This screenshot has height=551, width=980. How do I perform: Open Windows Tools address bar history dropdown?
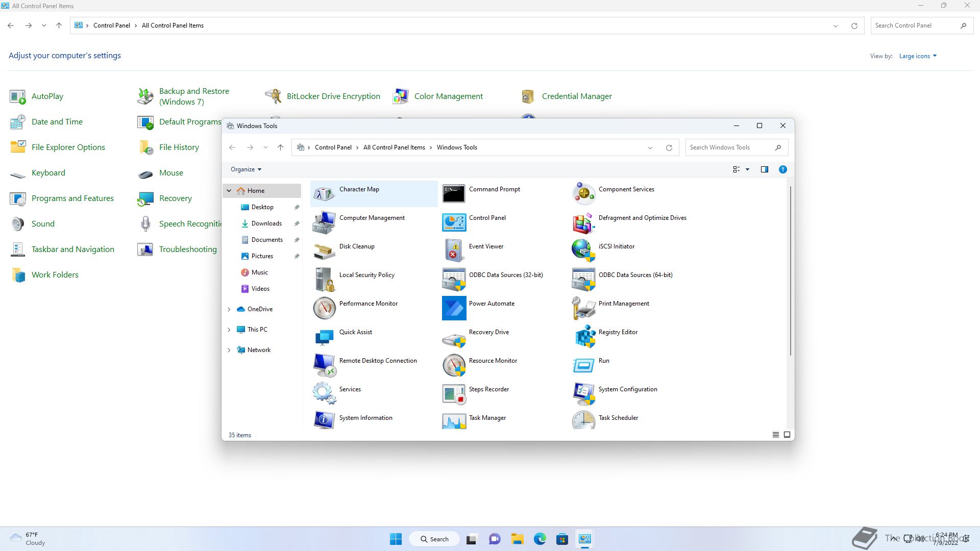650,148
